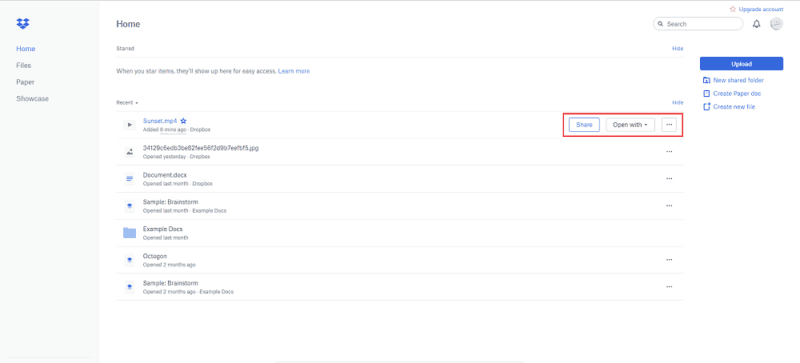Image resolution: width=800 pixels, height=363 pixels.
Task: Click the Share button for Sunset.mp4
Action: click(x=584, y=125)
